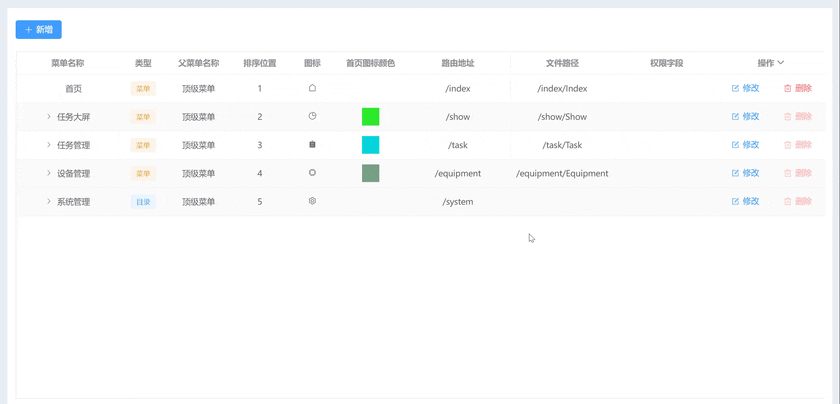Click the 系统管理 menu name text
The image size is (840, 404).
pos(73,202)
